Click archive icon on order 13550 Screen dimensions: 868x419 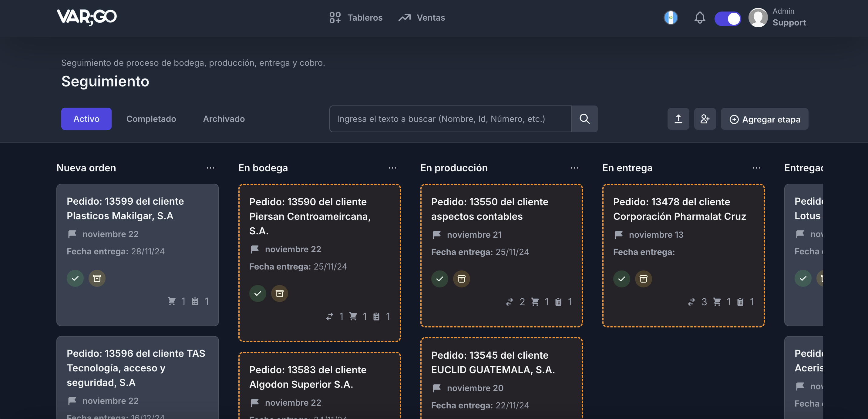(x=461, y=279)
